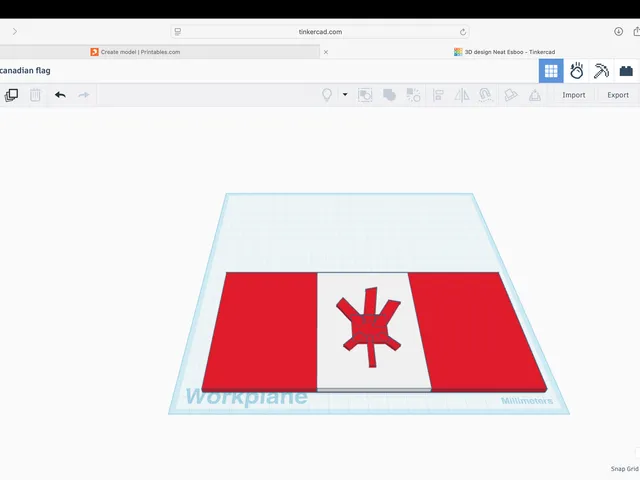
Task: Select the red maple leaf shape
Action: tap(369, 327)
